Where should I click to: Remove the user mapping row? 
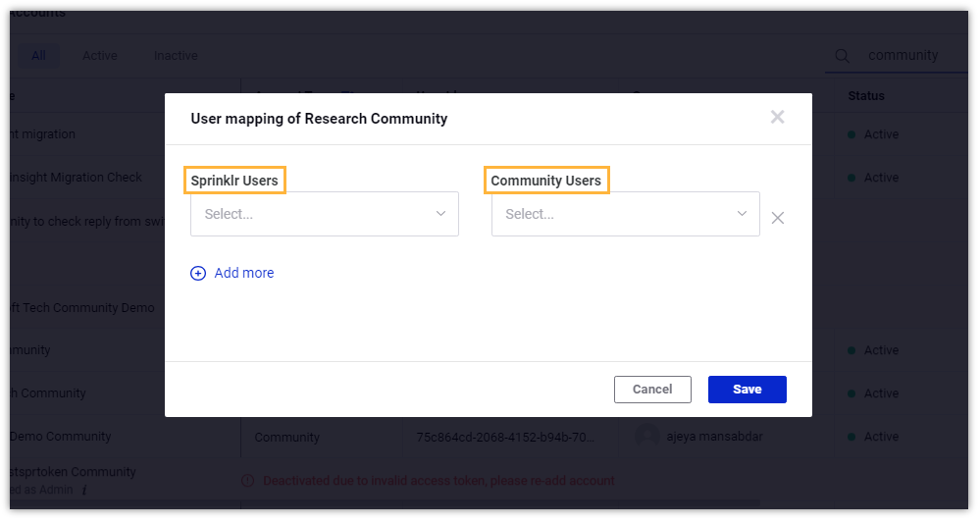(778, 218)
